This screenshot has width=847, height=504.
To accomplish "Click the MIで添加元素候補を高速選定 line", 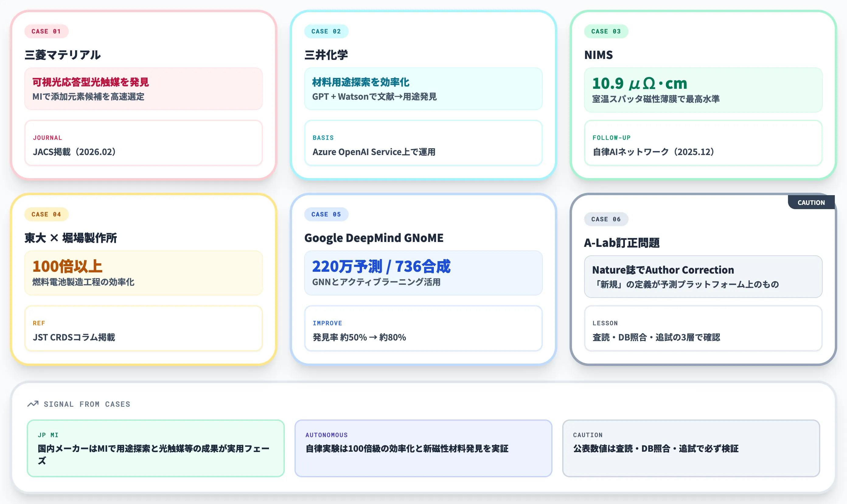I will (88, 96).
